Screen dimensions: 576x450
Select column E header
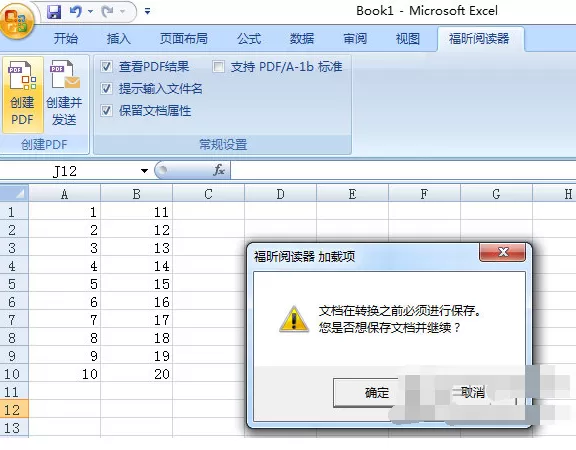click(x=352, y=194)
